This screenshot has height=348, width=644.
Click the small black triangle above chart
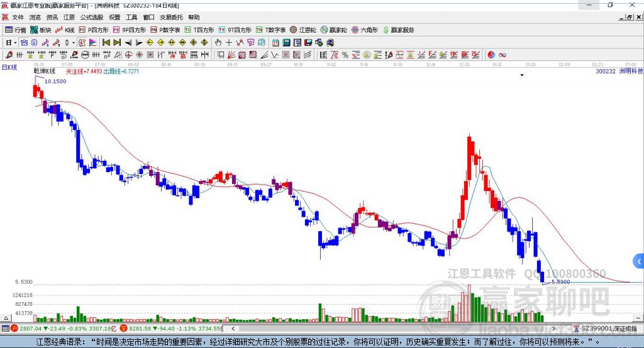click(x=522, y=75)
